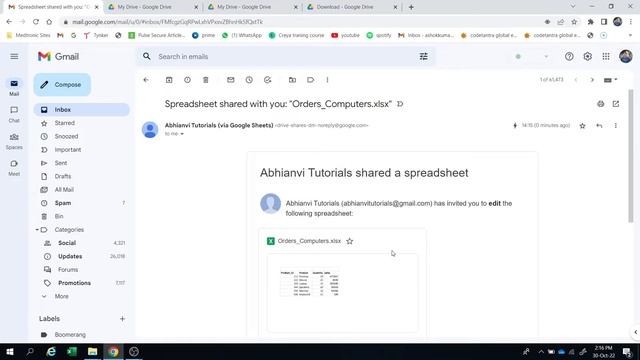Open the Boomerang label
This screenshot has height=360, width=640.
pyautogui.click(x=70, y=335)
